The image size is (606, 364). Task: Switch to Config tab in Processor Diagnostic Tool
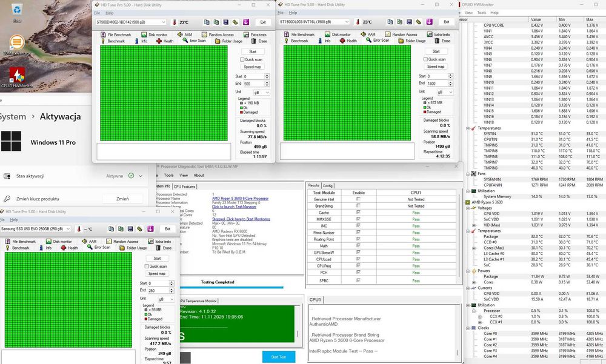point(328,185)
